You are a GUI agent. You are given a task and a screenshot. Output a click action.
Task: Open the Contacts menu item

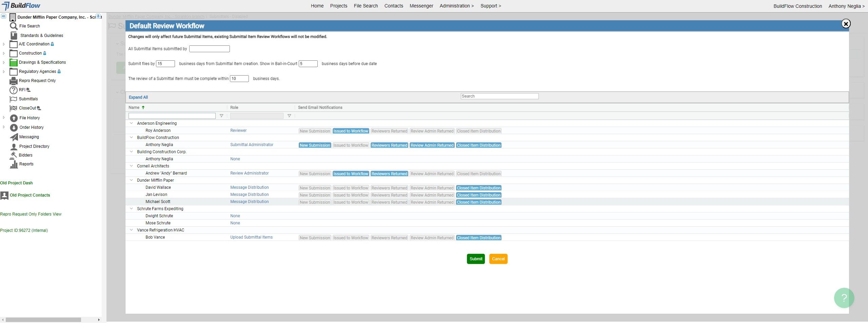(394, 6)
